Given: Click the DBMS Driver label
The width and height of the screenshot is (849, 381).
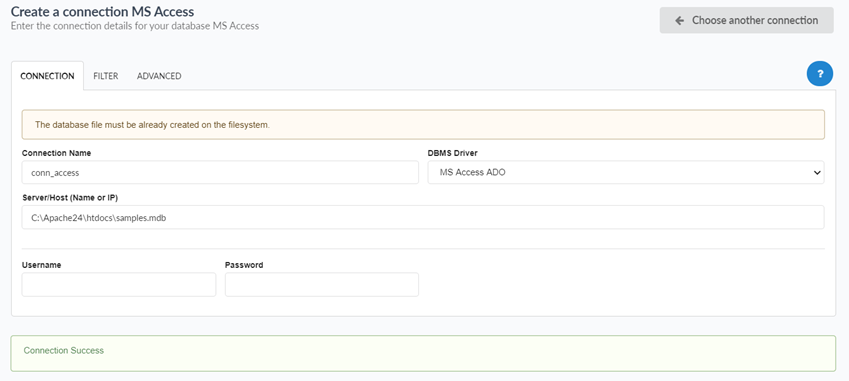Looking at the screenshot, I should pyautogui.click(x=453, y=153).
